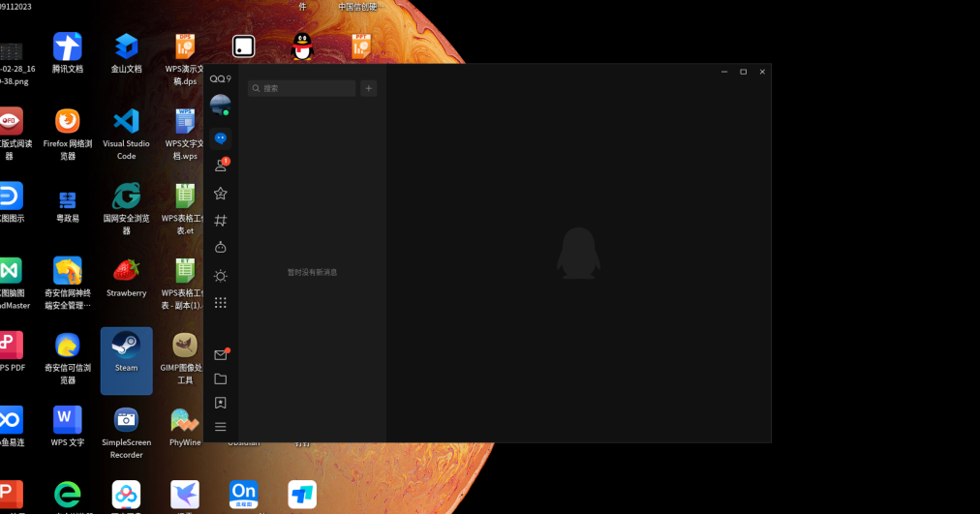The width and height of the screenshot is (980, 514).
Task: Open the star-shaped QZone icon
Action: [x=221, y=194]
